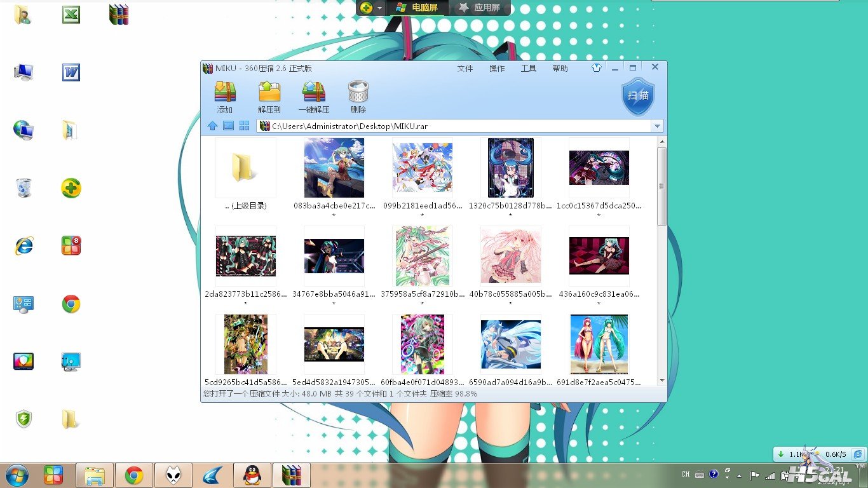This screenshot has width=868, height=488.
Task: Open the Word desktop icon
Action: (71, 72)
